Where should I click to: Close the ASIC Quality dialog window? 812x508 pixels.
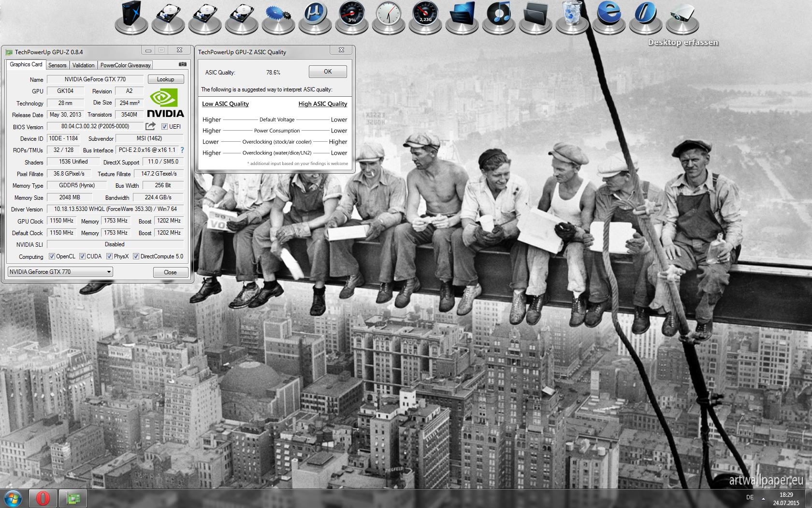tap(341, 50)
